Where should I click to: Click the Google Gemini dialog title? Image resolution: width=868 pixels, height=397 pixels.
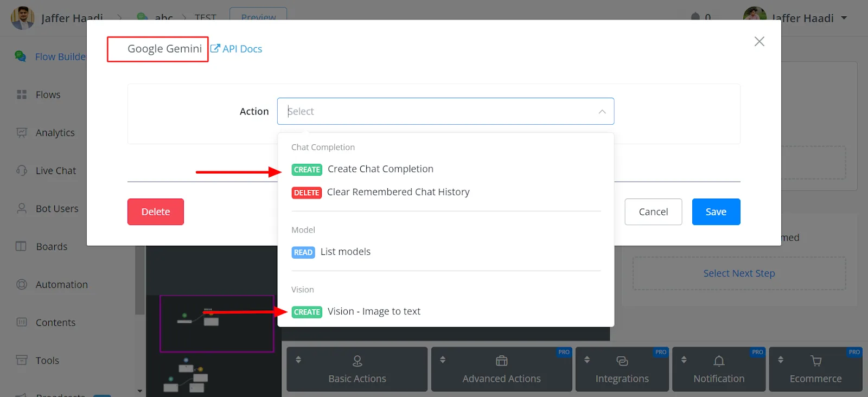(x=164, y=49)
